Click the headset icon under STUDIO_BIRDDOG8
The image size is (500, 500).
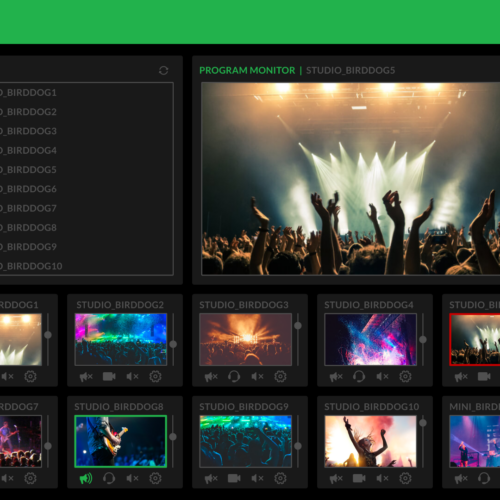tap(109, 479)
